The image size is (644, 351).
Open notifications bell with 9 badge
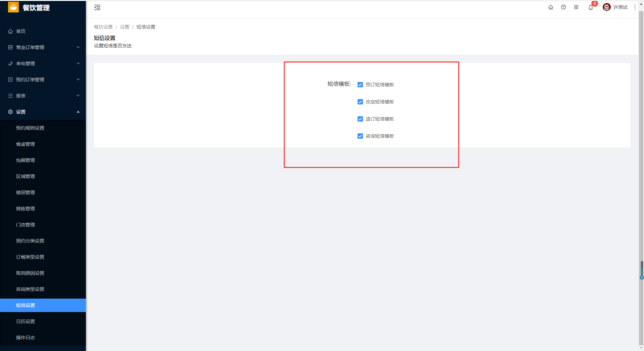(591, 7)
